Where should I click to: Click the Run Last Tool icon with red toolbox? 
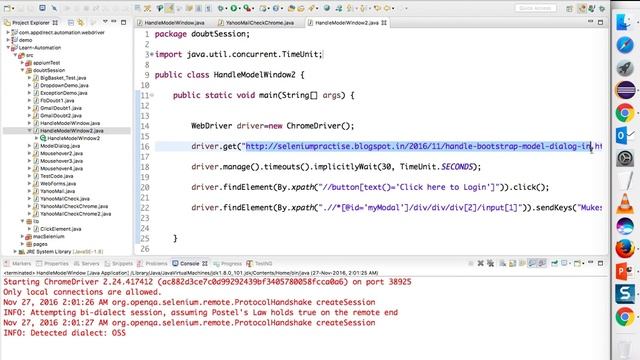(x=247, y=8)
